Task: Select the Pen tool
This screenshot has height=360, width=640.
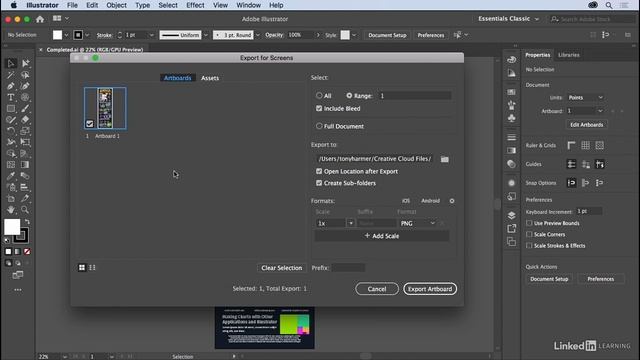Action: [x=11, y=86]
